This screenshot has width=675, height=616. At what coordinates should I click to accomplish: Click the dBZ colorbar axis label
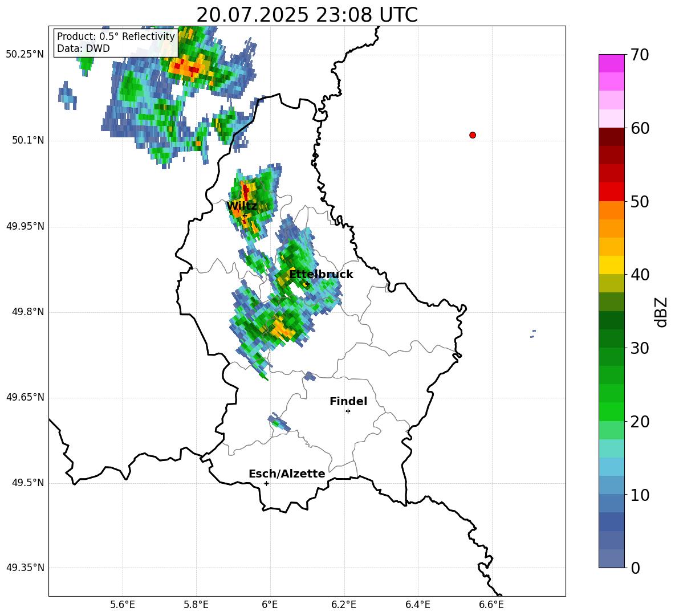pos(661,312)
